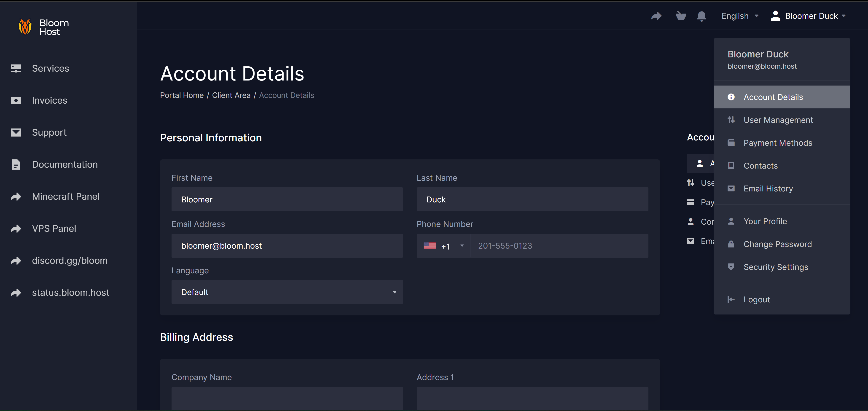Select User Management in user menu
This screenshot has height=411, width=868.
point(778,120)
